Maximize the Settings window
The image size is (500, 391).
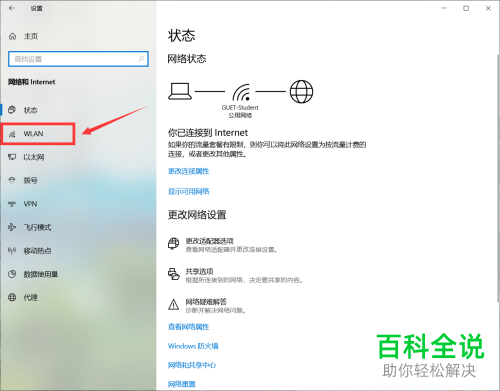(466, 8)
